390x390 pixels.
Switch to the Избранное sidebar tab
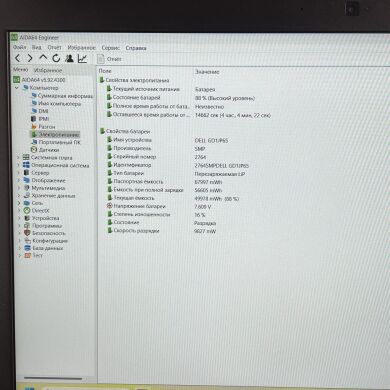click(48, 70)
